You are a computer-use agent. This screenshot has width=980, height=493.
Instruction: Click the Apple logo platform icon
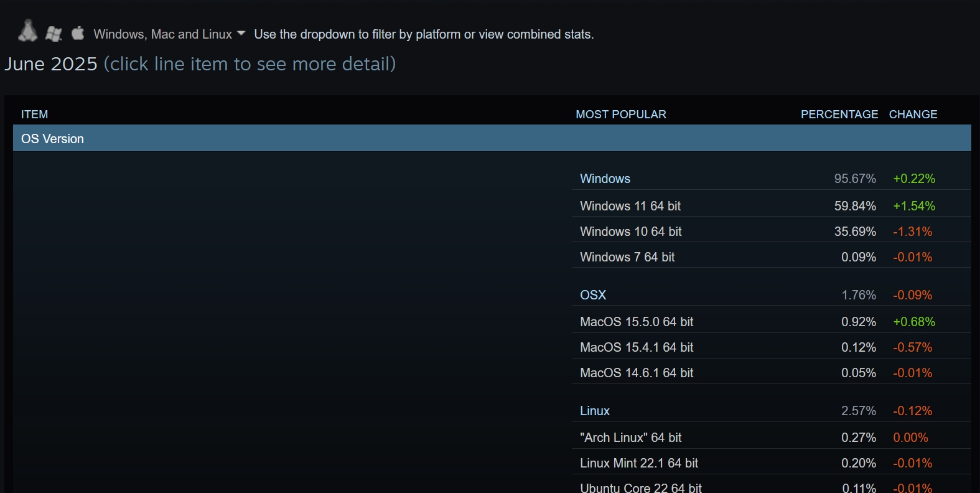click(x=78, y=32)
